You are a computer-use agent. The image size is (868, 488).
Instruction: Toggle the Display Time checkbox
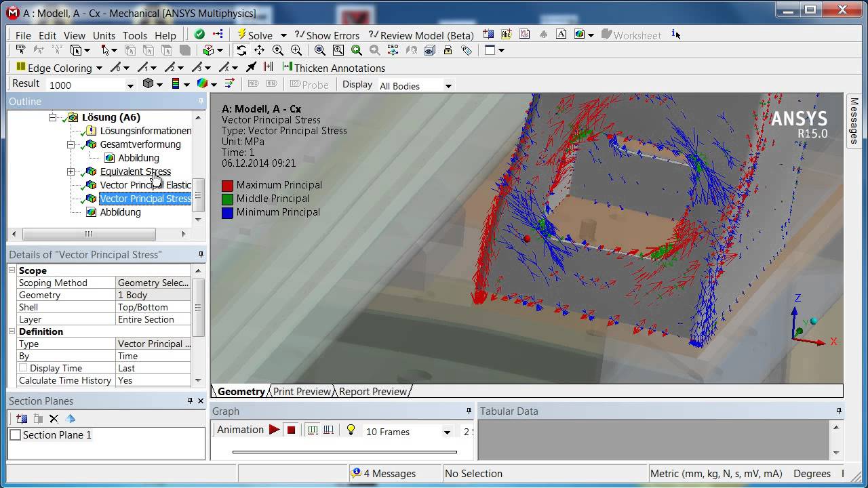(23, 368)
